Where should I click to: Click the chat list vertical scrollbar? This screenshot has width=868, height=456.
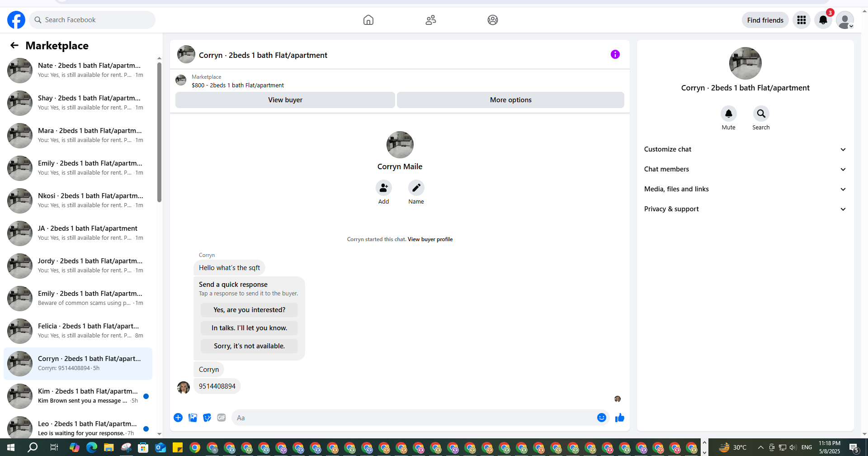point(159,132)
